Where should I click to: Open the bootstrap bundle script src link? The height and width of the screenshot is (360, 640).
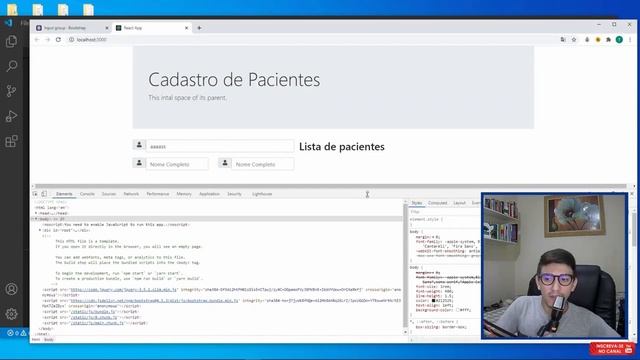[154, 300]
